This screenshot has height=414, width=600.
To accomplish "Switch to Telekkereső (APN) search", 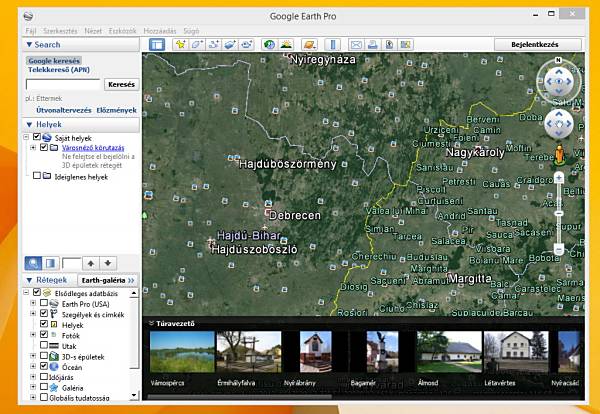I will pos(59,70).
